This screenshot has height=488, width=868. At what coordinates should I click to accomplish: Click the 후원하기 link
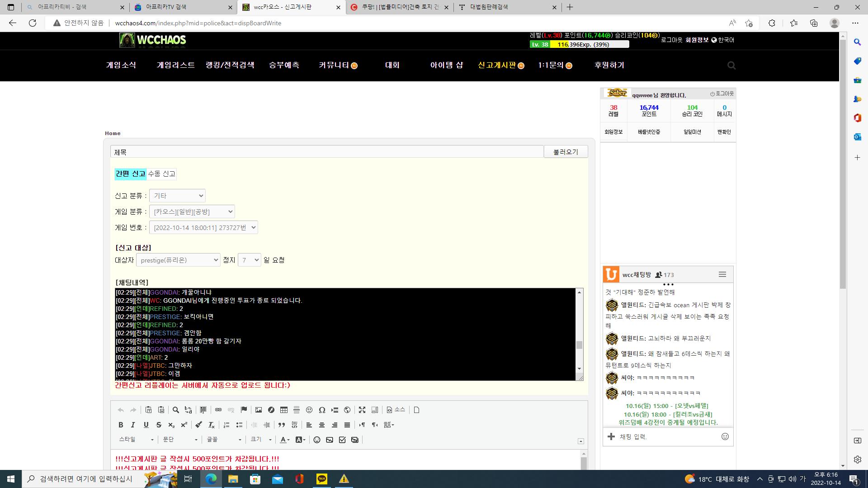pos(609,65)
